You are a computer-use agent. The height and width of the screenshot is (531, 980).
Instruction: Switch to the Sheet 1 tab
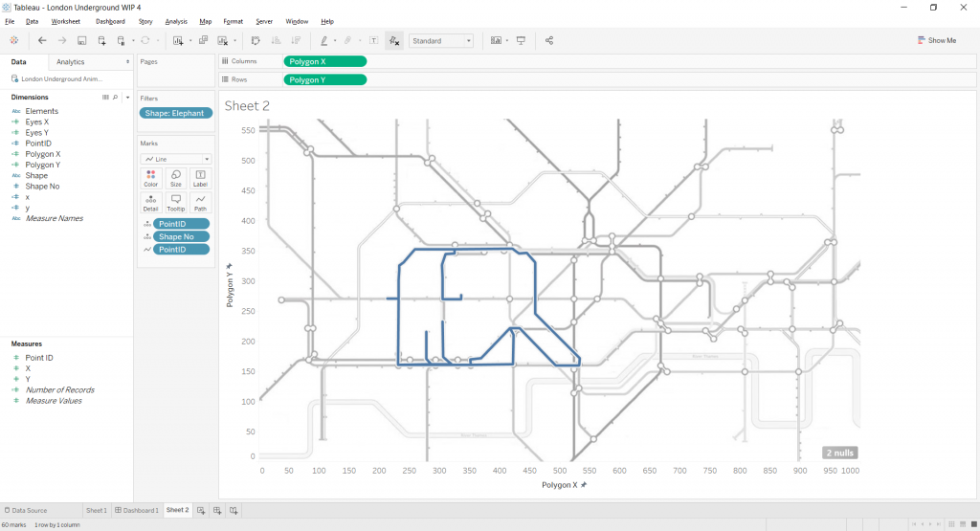(97, 510)
